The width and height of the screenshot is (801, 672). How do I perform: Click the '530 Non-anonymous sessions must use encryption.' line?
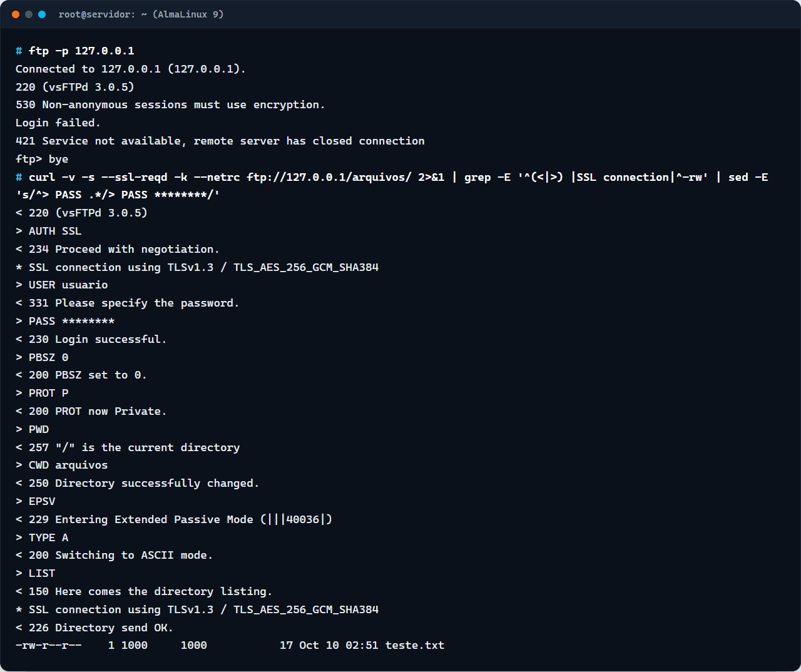pyautogui.click(x=170, y=104)
